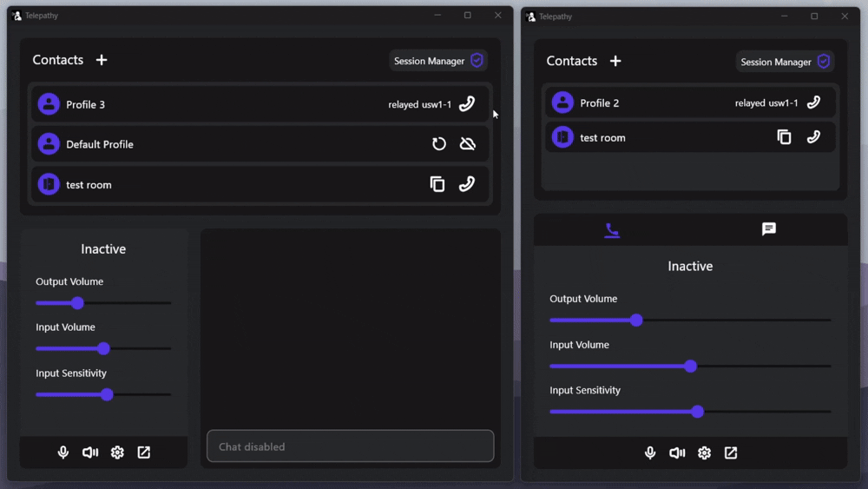This screenshot has height=489, width=868.
Task: Select Profile 2 avatar icon
Action: tap(562, 102)
